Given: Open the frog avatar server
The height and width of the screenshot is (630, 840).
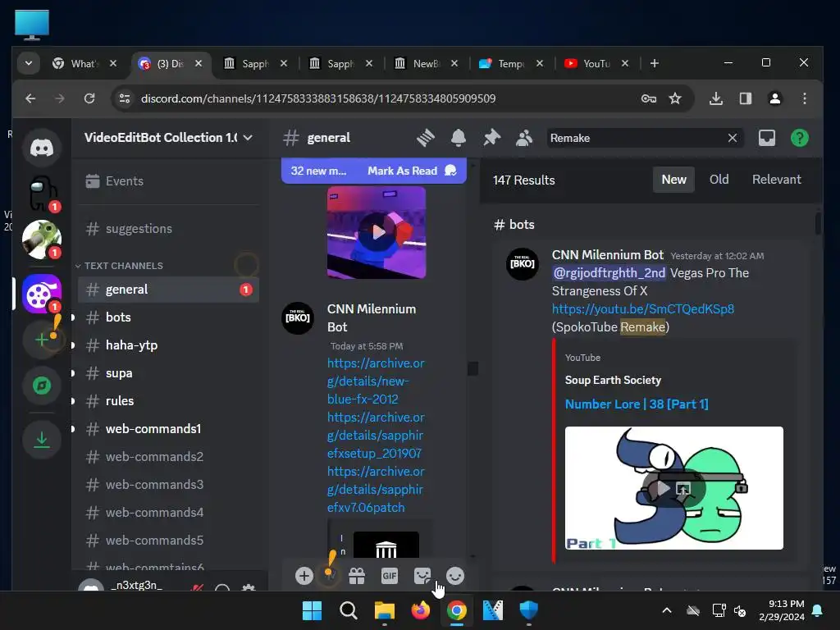Looking at the screenshot, I should pyautogui.click(x=41, y=240).
